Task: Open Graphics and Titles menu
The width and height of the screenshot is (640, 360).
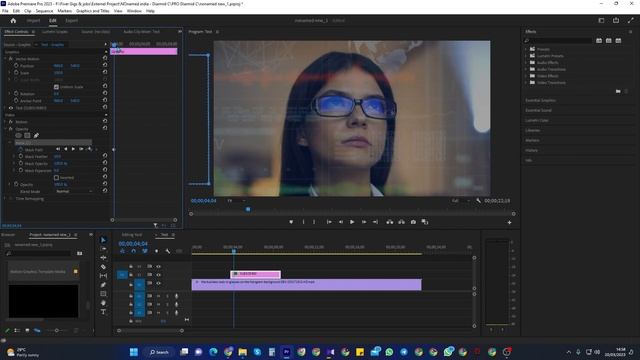Action: point(93,11)
